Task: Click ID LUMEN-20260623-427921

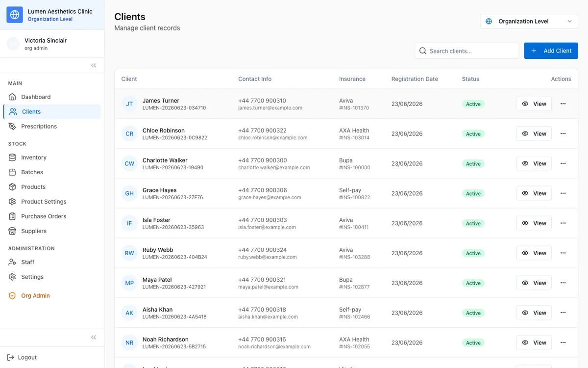Action: pyautogui.click(x=174, y=287)
